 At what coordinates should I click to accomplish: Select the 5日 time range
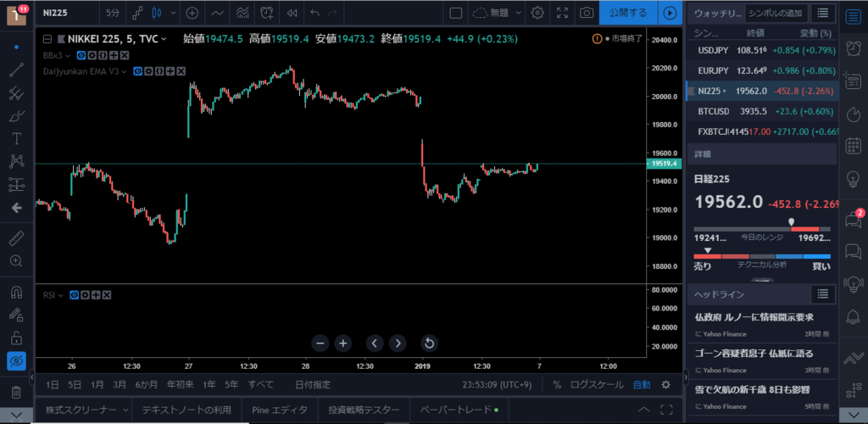click(x=75, y=385)
